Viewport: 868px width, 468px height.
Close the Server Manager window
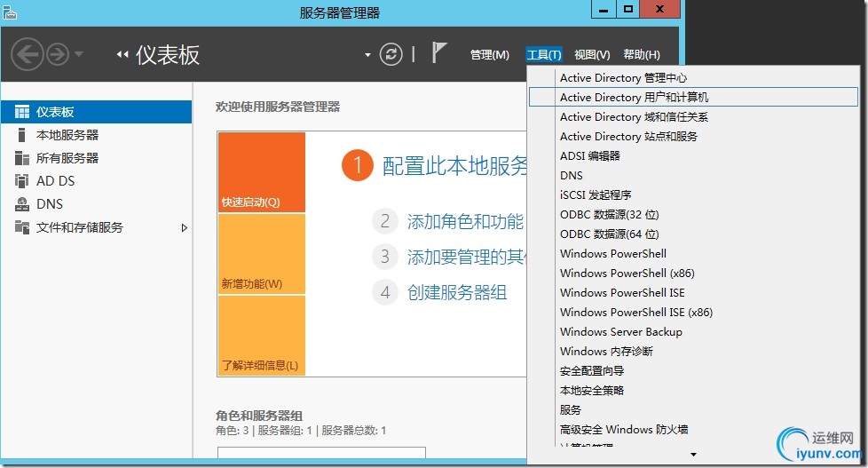pos(659,10)
